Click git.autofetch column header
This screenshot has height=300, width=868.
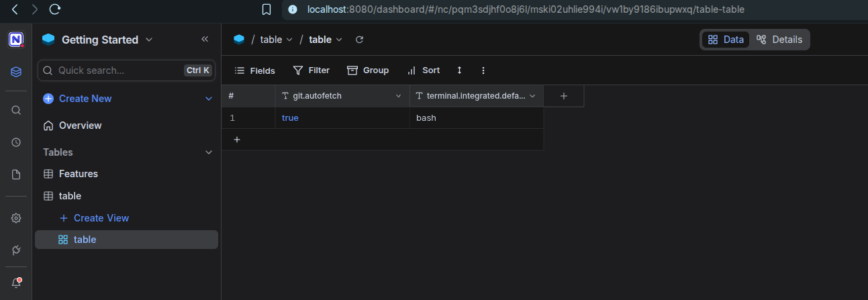[x=342, y=96]
